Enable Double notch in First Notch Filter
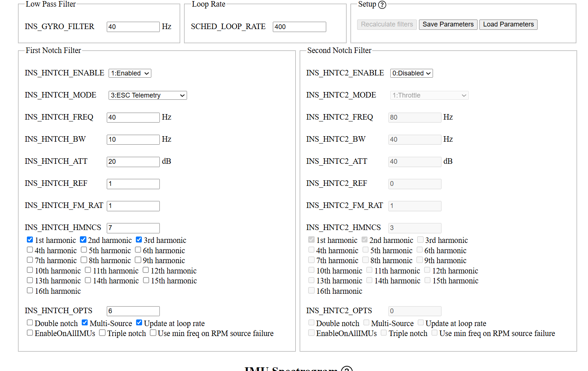Image resolution: width=588 pixels, height=371 pixels. (30, 322)
